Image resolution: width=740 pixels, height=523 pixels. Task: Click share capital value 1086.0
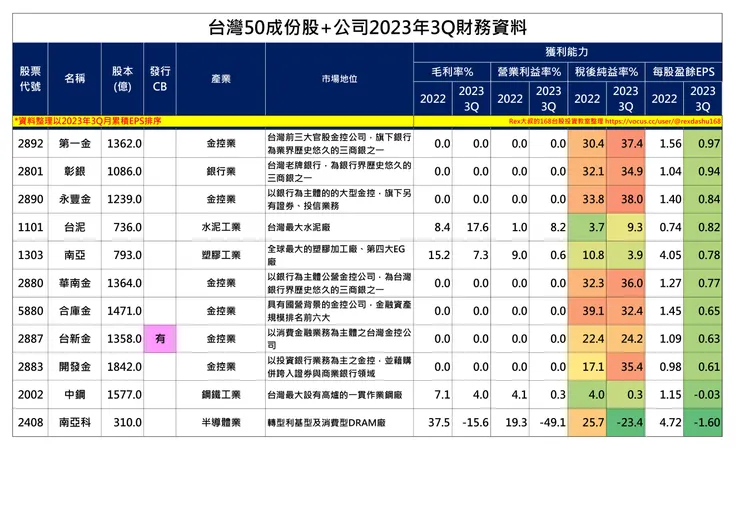coord(122,171)
